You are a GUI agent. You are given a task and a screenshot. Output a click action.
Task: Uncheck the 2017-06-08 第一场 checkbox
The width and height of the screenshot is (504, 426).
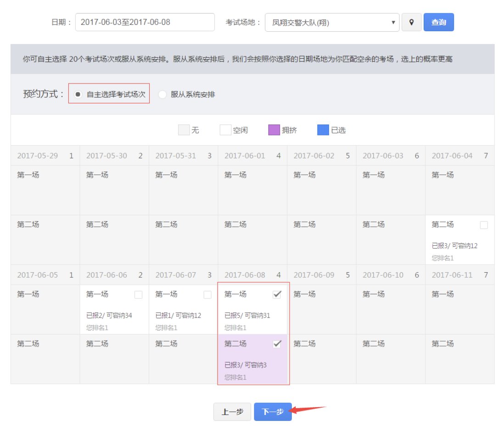click(277, 295)
